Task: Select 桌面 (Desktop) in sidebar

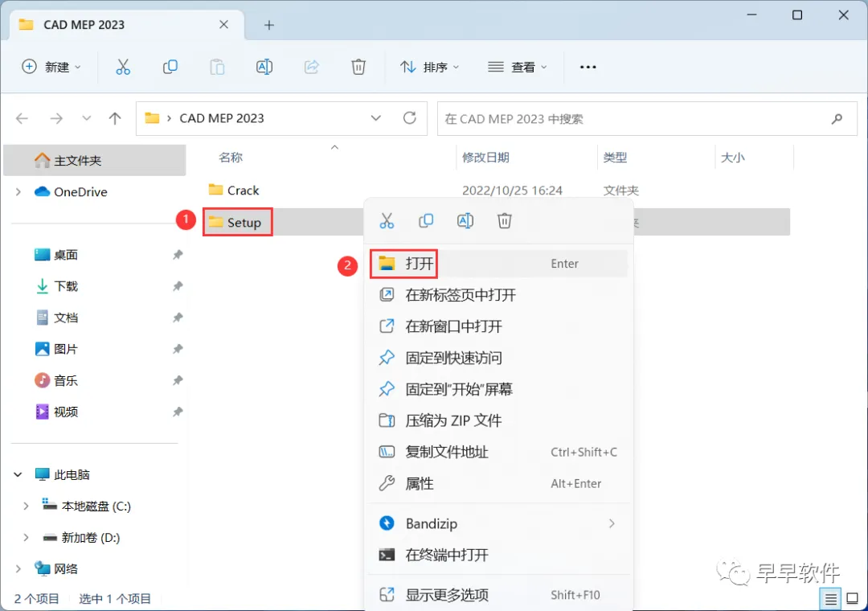Action: pos(65,255)
